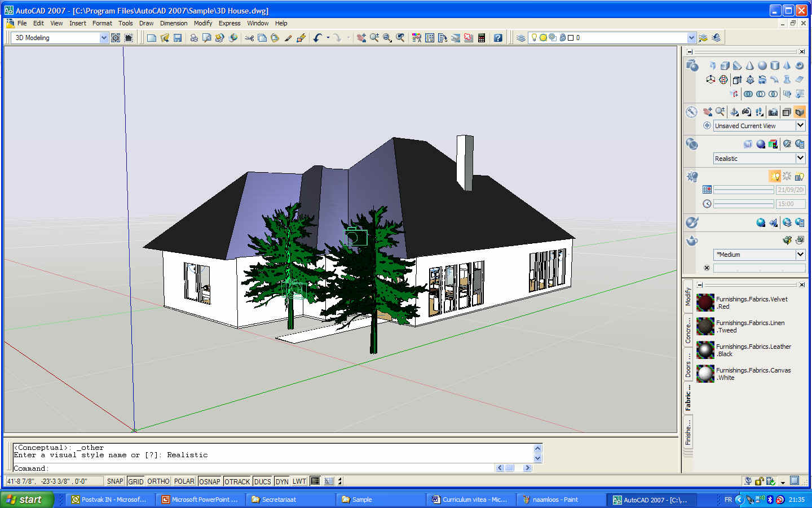Open the status bar tray settings arrow
The width and height of the screenshot is (812, 508).
pos(783,483)
